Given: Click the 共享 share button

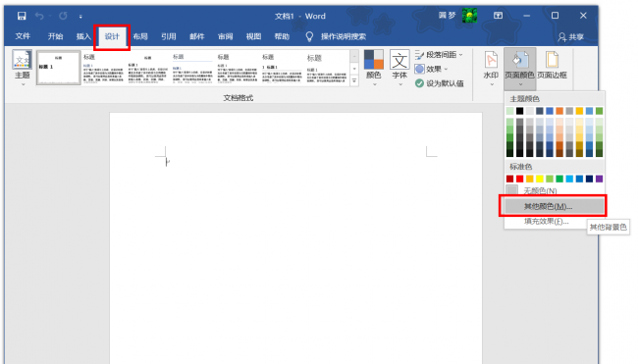Looking at the screenshot, I should click(571, 37).
